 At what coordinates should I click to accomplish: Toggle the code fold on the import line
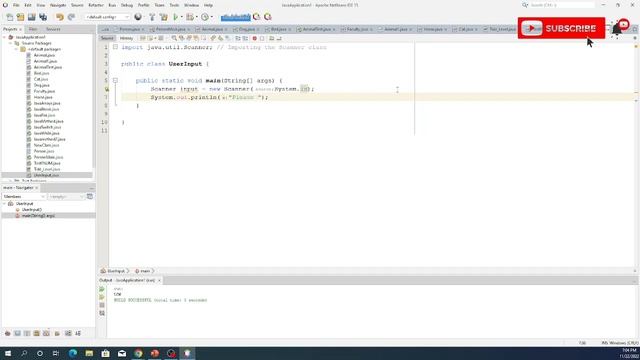[x=115, y=47]
